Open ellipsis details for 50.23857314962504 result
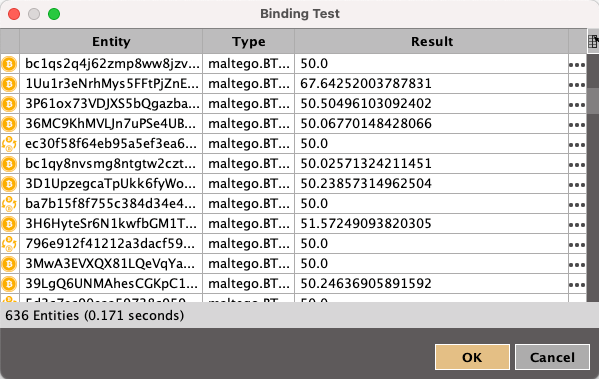Viewport: 599px width, 379px height. click(577, 185)
